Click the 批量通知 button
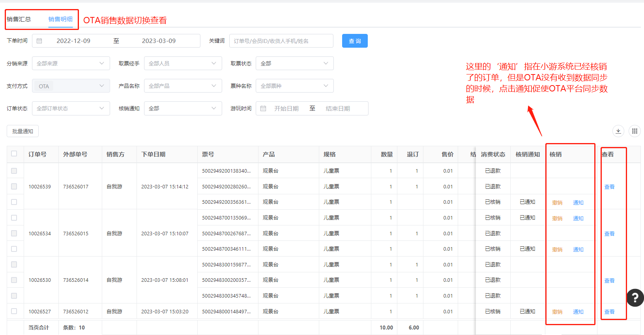Viewport: 644px width, 335px height. click(22, 131)
